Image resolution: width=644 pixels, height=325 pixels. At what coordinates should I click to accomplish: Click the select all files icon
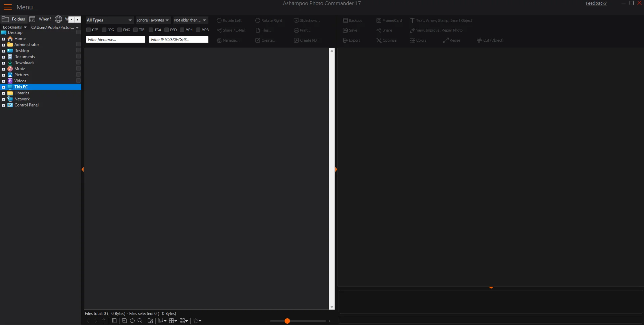coord(125,321)
